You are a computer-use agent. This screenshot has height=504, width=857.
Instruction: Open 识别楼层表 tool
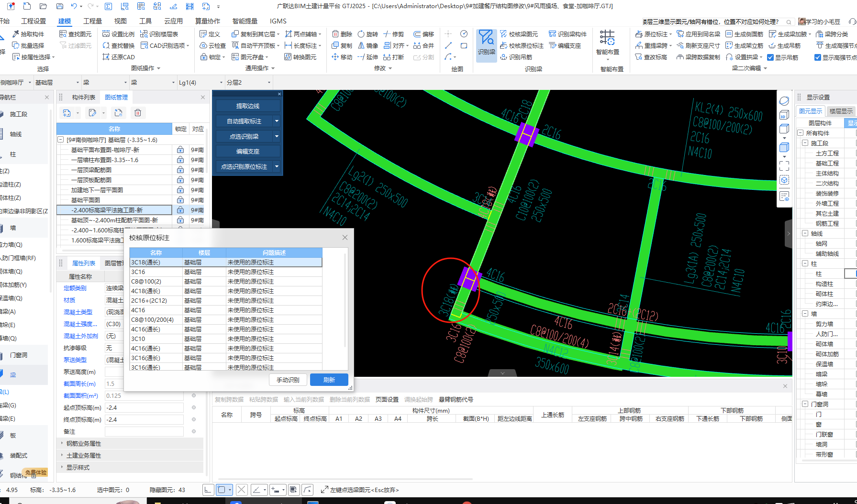[159, 34]
